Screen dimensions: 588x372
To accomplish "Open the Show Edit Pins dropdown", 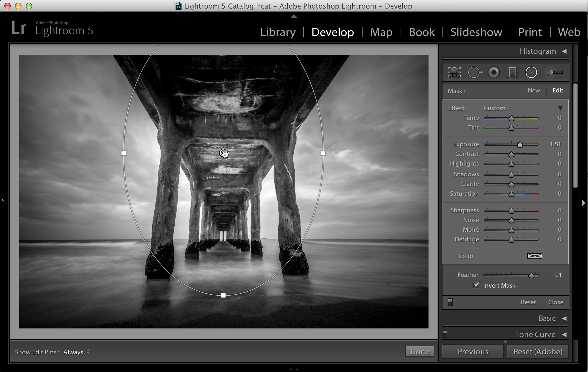I will click(x=77, y=352).
